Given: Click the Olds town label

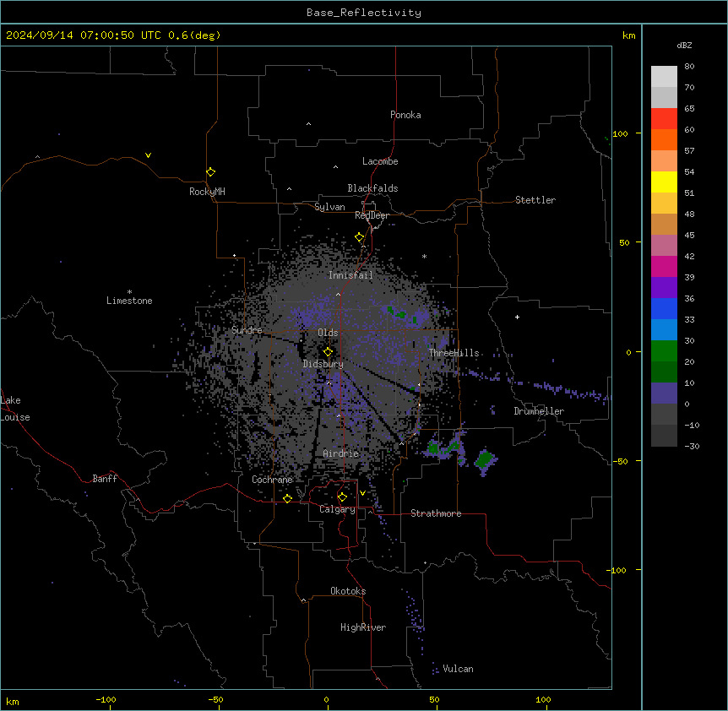Looking at the screenshot, I should point(328,333).
